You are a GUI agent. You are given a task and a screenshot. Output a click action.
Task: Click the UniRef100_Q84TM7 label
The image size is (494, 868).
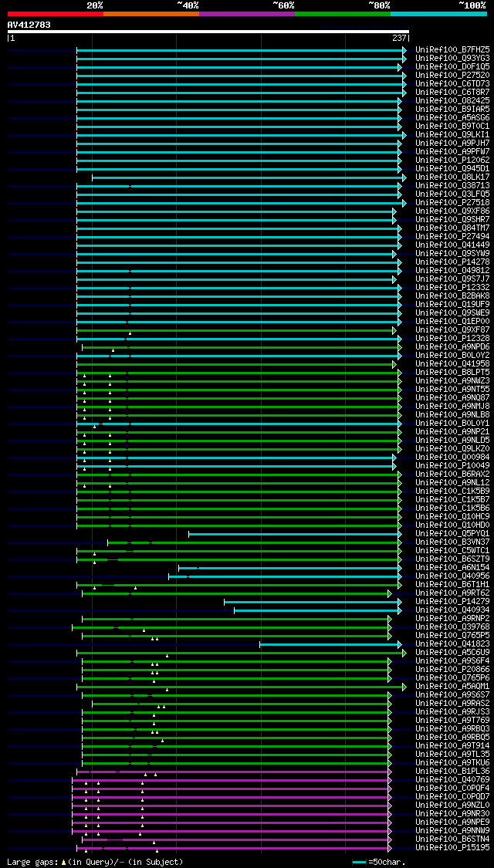[452, 228]
